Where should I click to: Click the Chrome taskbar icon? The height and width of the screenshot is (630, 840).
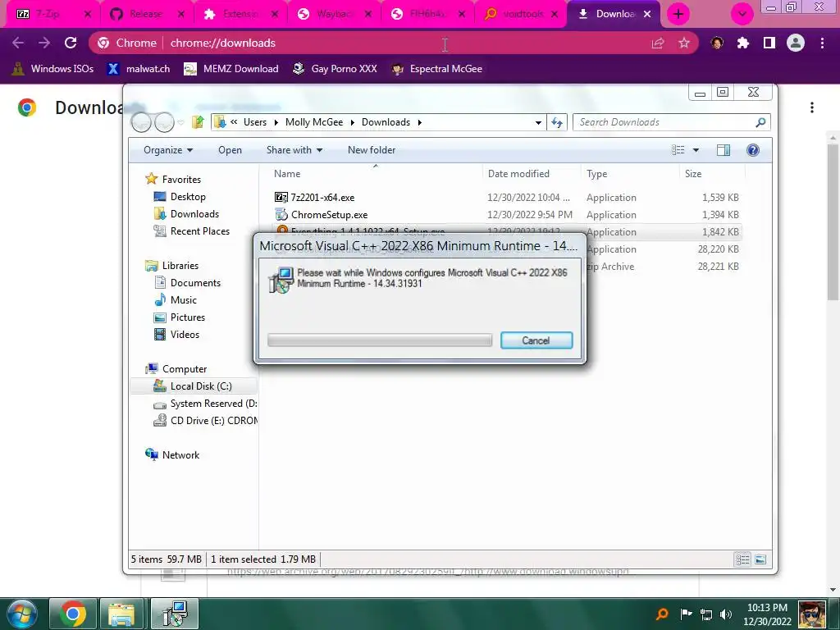(73, 614)
